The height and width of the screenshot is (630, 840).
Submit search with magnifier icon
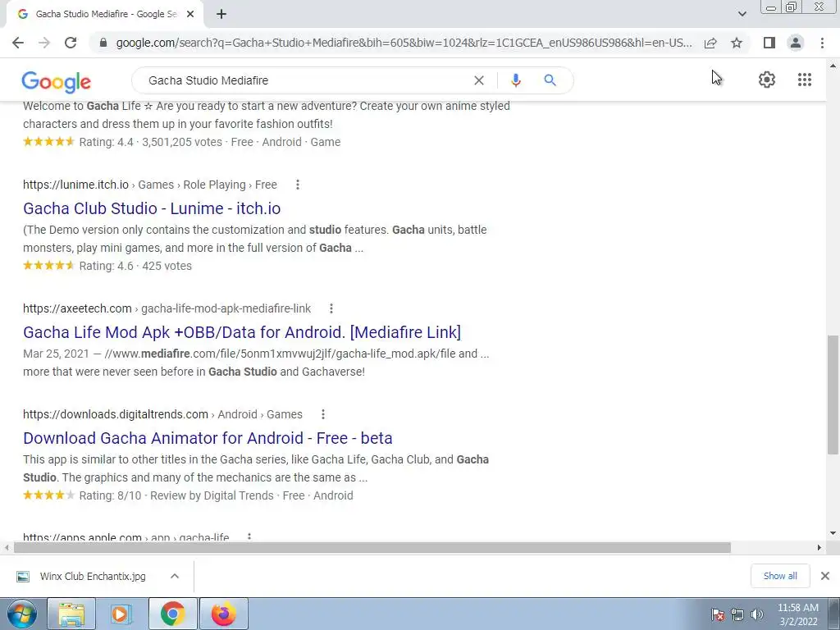pyautogui.click(x=550, y=80)
